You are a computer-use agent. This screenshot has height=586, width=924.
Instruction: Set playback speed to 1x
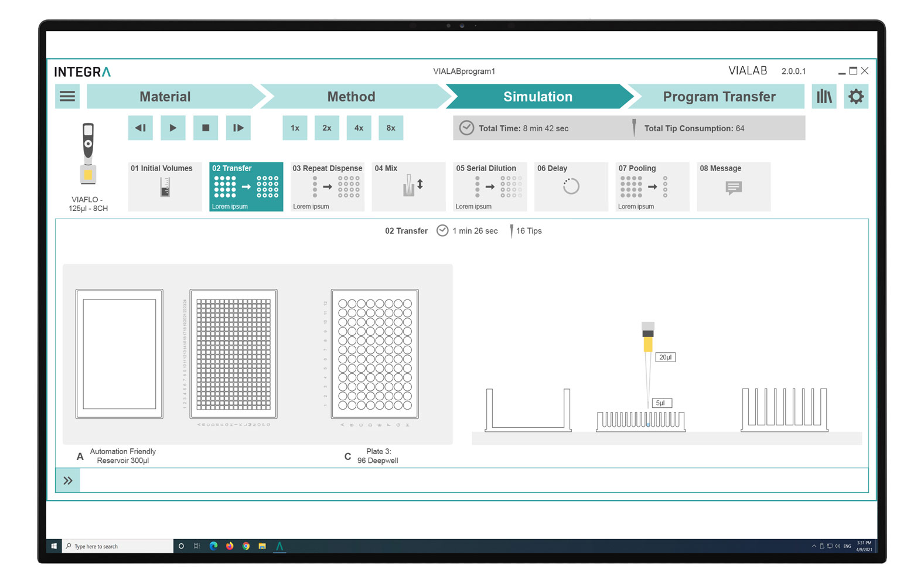[295, 128]
